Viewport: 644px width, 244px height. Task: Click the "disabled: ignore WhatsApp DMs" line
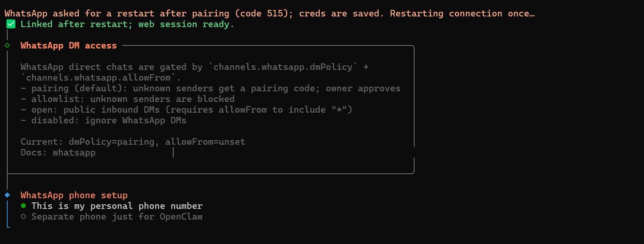point(109,120)
